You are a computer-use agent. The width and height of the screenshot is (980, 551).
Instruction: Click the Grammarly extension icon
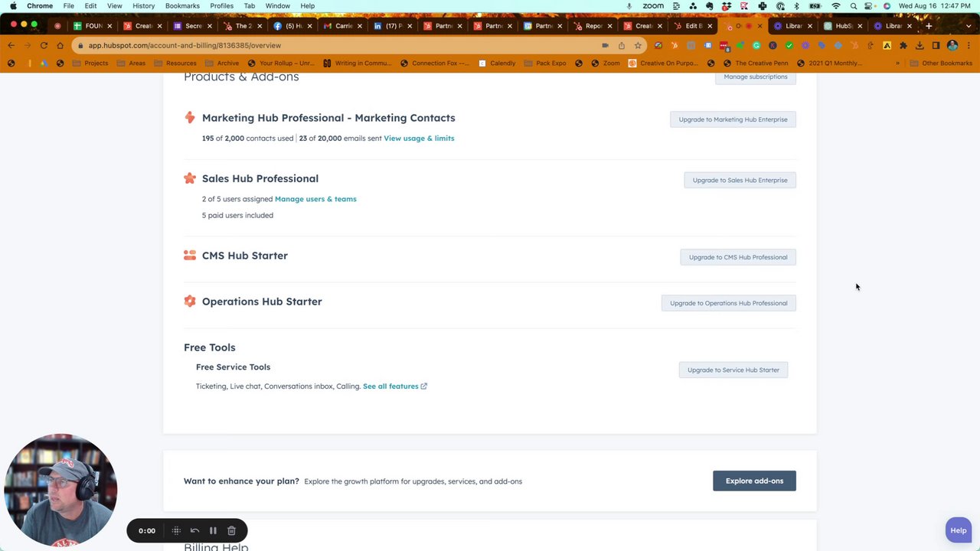tap(756, 45)
